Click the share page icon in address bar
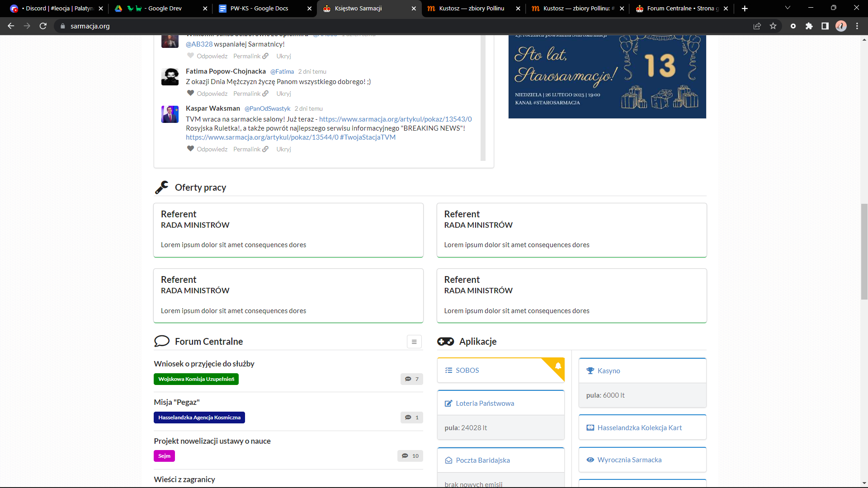Viewport: 868px width, 488px height. pyautogui.click(x=757, y=26)
